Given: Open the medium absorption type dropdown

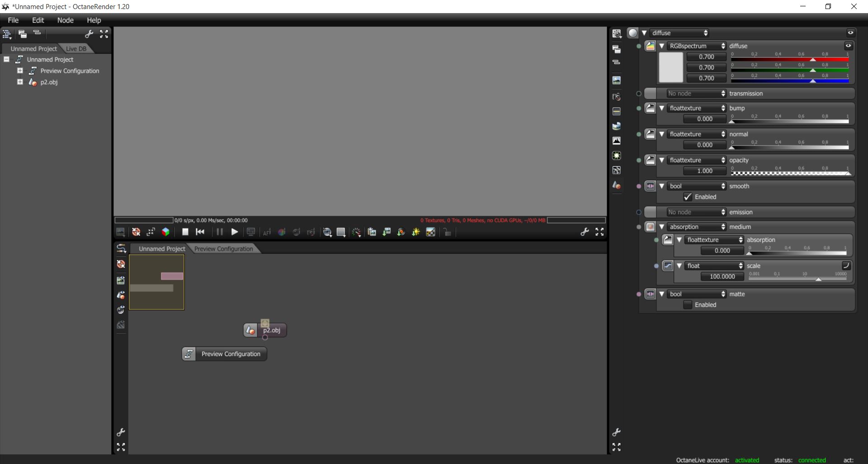Looking at the screenshot, I should pos(697,227).
